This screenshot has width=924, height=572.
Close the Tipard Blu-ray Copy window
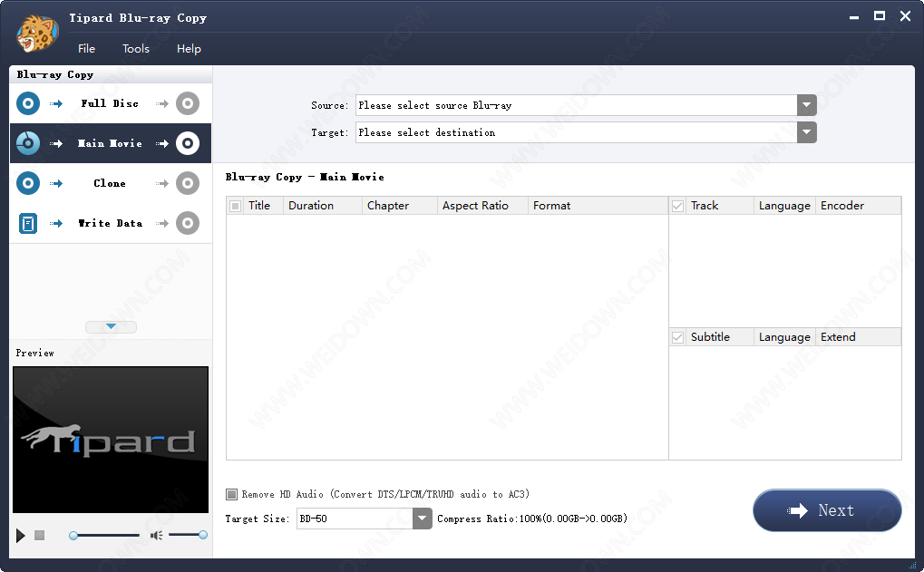pos(905,16)
